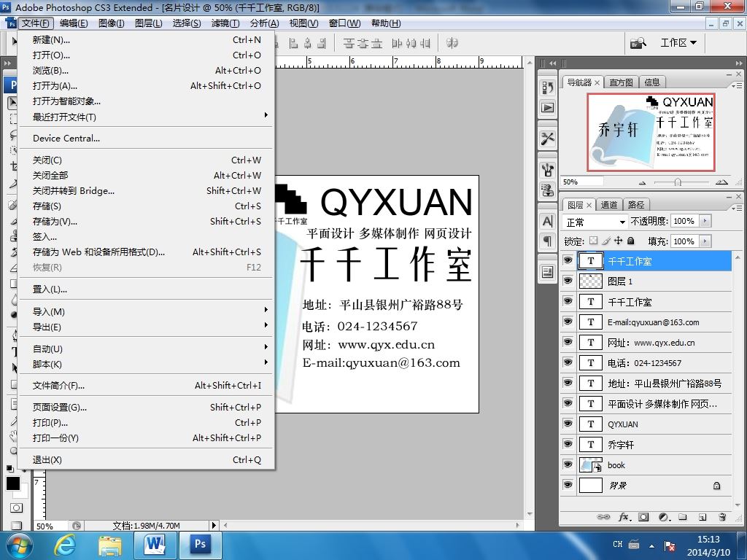Choose 新建(N)... from File menu
This screenshot has height=560, width=747.
pos(146,40)
